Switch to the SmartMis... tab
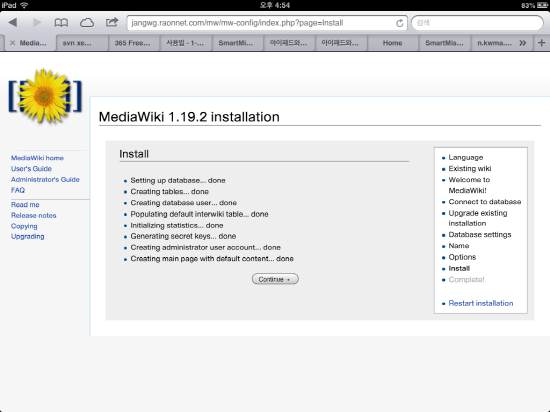550x412 pixels. pyautogui.click(x=444, y=43)
